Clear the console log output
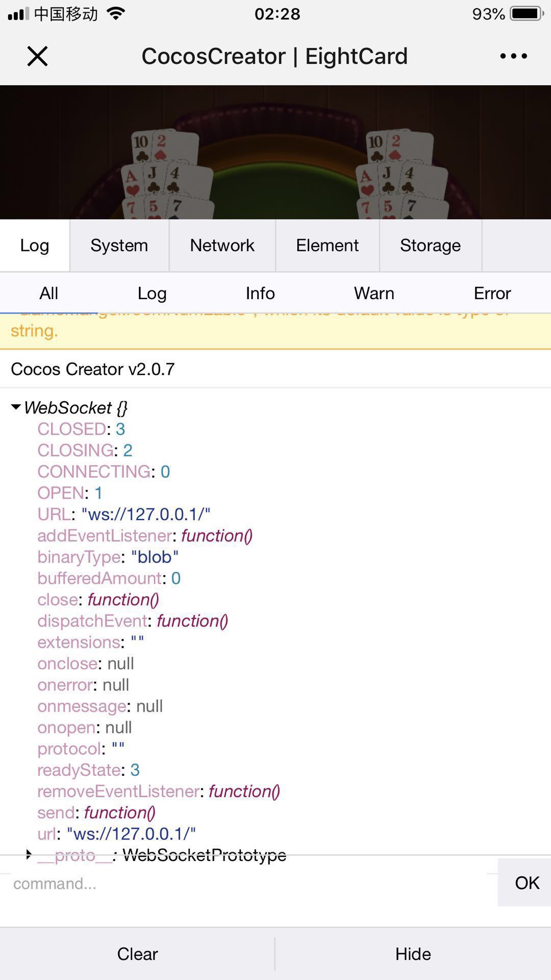The width and height of the screenshot is (551, 980). pyautogui.click(x=137, y=954)
